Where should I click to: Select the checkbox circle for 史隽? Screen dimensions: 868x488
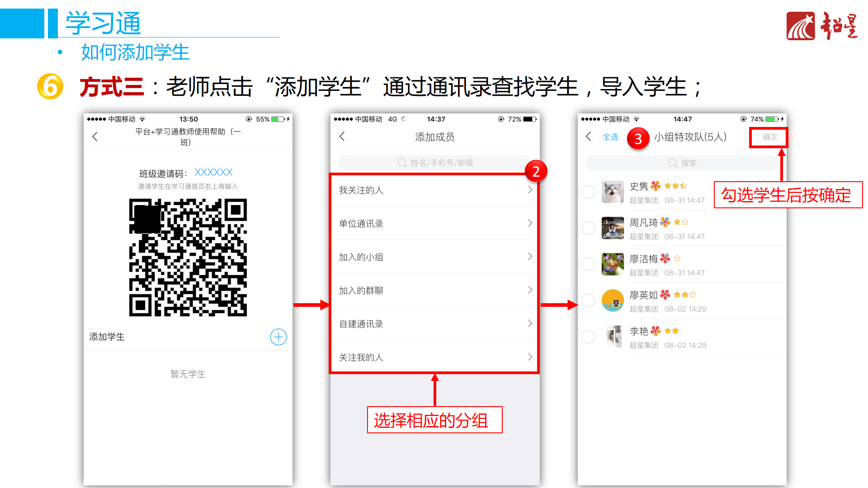pos(588,192)
